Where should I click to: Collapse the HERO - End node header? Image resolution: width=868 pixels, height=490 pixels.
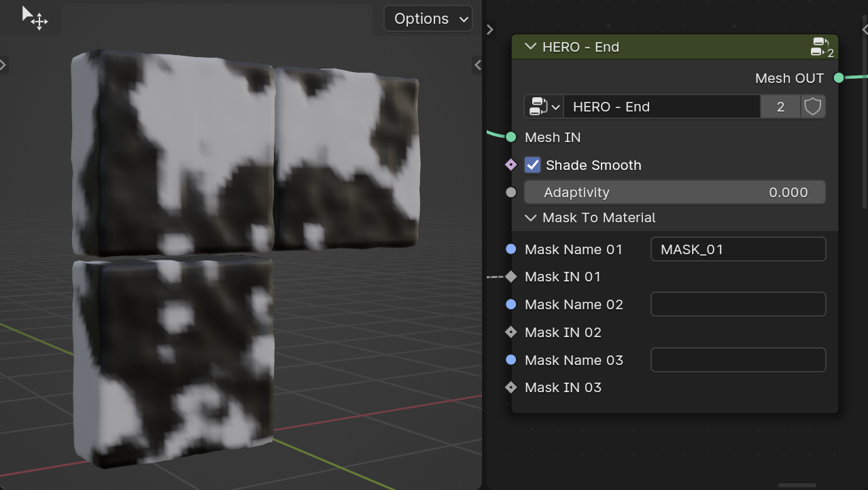tap(530, 47)
